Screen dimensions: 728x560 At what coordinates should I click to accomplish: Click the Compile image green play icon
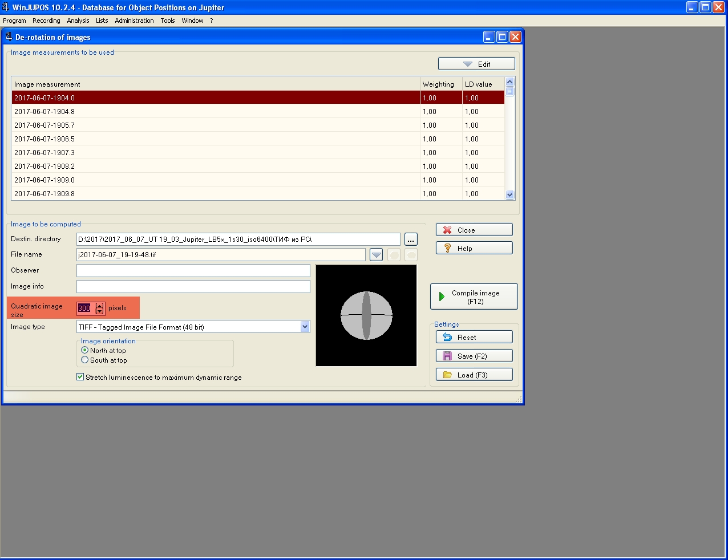click(442, 297)
